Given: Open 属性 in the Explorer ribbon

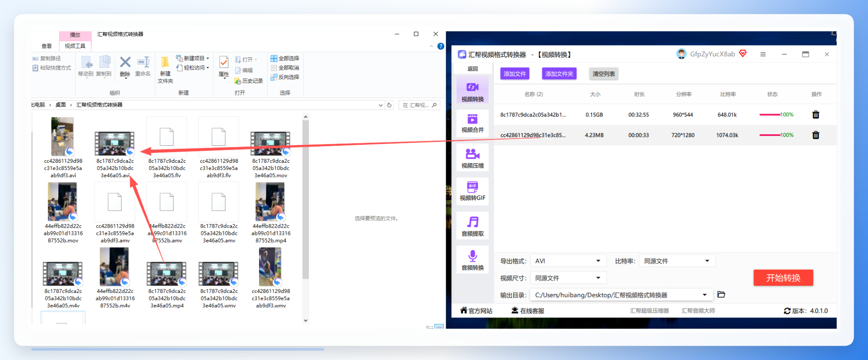Looking at the screenshot, I should tap(224, 67).
